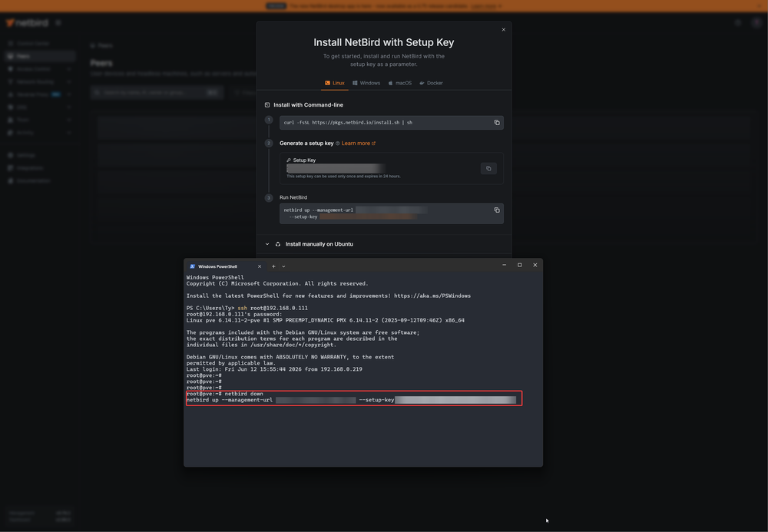Viewport: 768px width, 532px height.
Task: Click the highlighted netbird up terminal line
Action: [x=351, y=401]
